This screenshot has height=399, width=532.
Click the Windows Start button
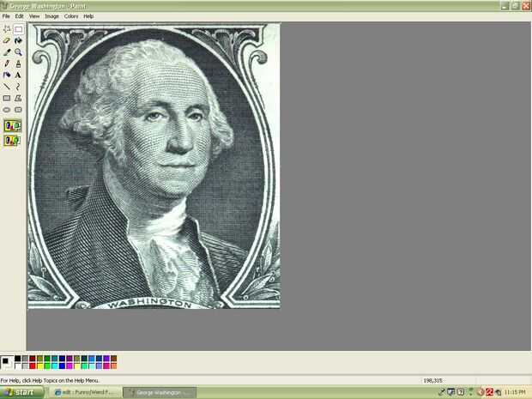pyautogui.click(x=22, y=392)
